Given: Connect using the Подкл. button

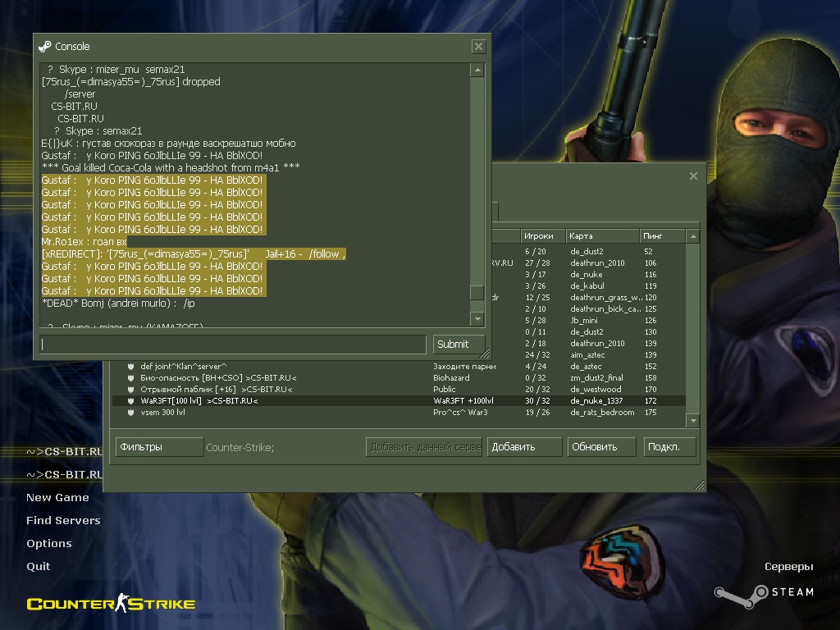Looking at the screenshot, I should (x=669, y=447).
